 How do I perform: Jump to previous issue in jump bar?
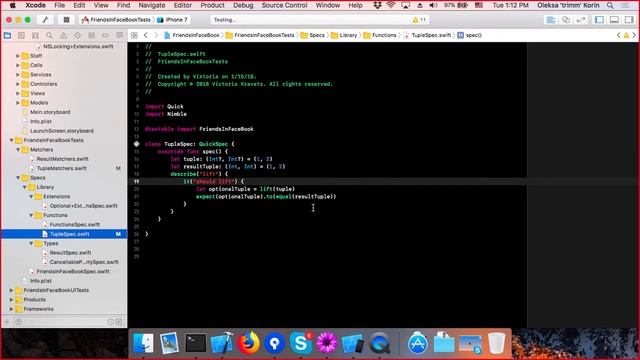(618, 36)
